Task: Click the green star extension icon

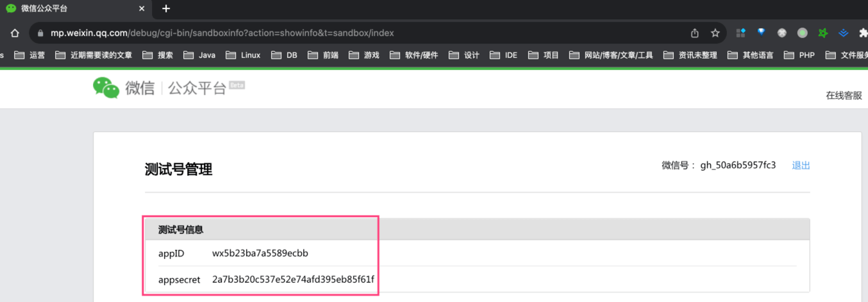Action: (823, 33)
